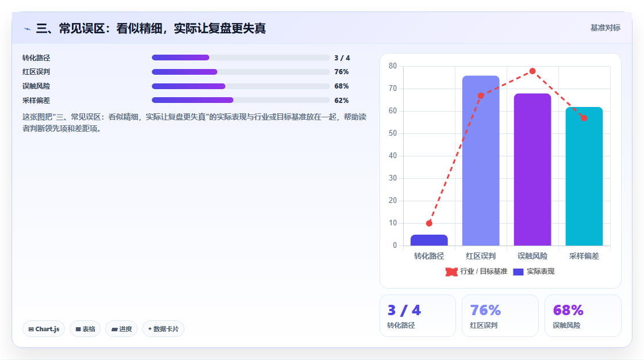Click the blue legend swatch for 实际表现
This screenshot has width=644, height=360.
518,271
